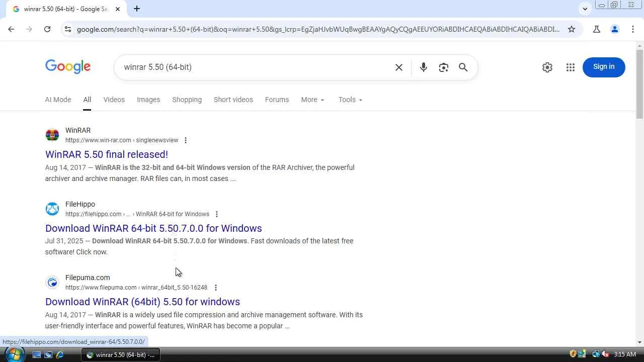Switch to Shopping results tab
The image size is (644, 362).
tap(187, 100)
